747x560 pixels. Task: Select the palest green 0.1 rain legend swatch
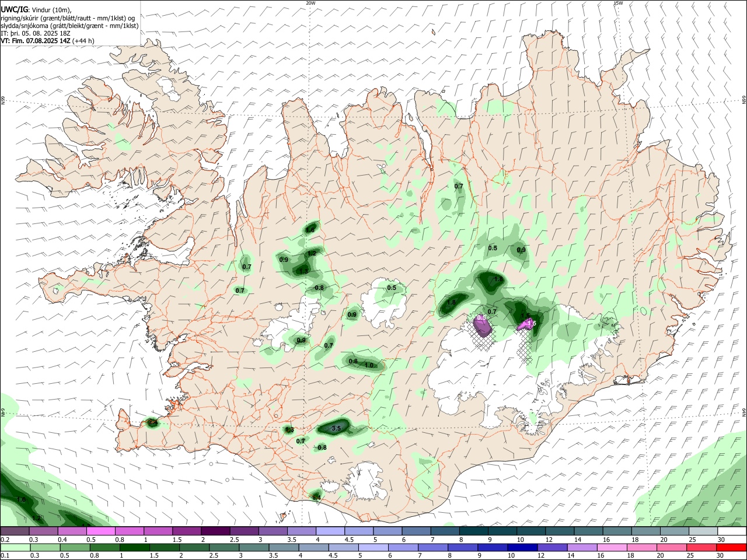(x=15, y=548)
